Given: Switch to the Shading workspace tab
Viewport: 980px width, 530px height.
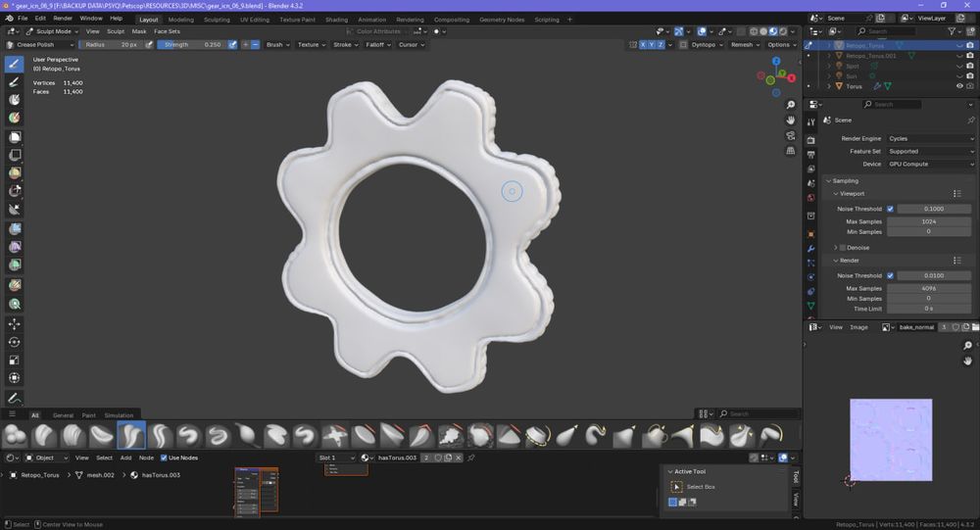Looking at the screenshot, I should pyautogui.click(x=336, y=20).
